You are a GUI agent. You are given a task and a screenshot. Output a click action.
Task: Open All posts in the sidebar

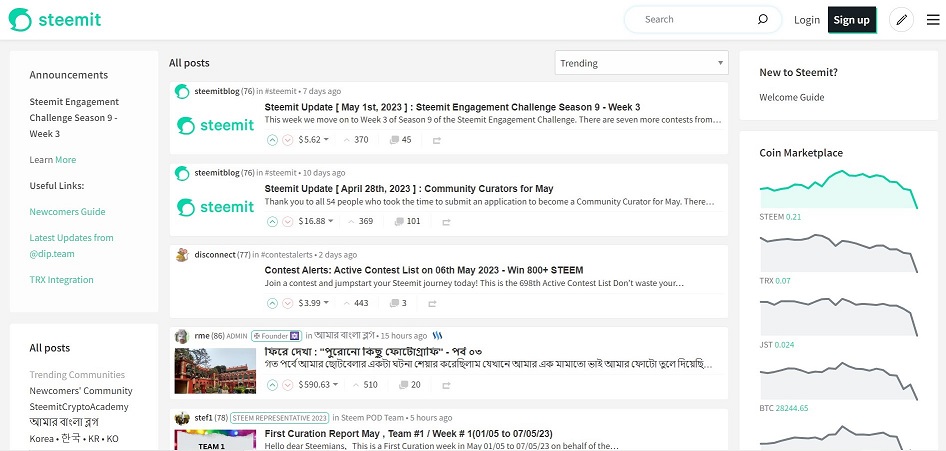[x=49, y=348]
